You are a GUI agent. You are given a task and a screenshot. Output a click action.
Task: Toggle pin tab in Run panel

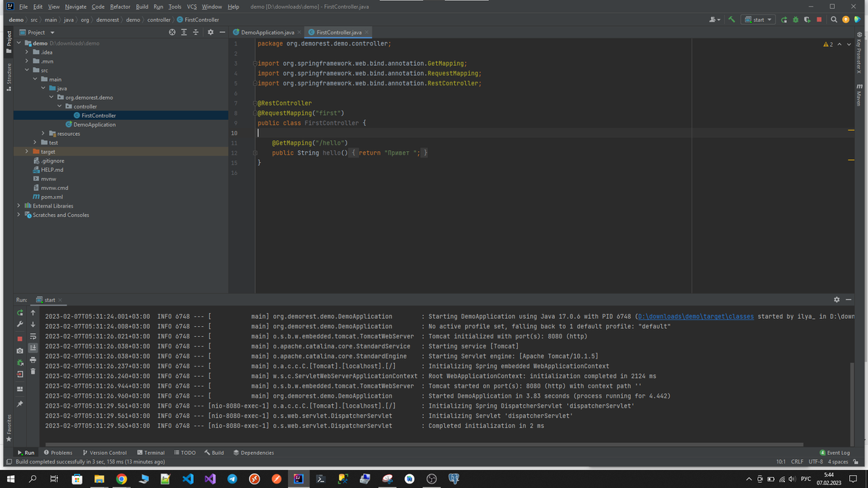[20, 404]
